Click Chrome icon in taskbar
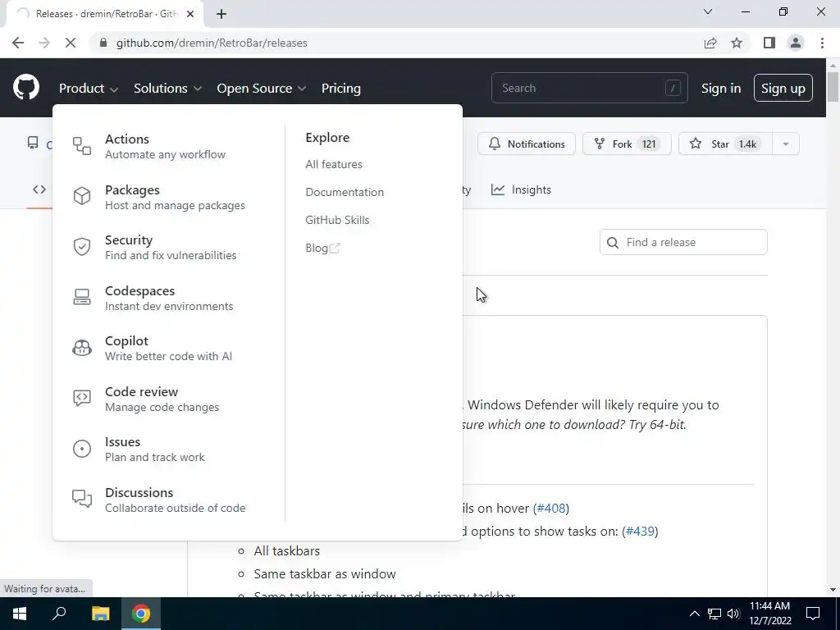The height and width of the screenshot is (630, 840). 141,614
